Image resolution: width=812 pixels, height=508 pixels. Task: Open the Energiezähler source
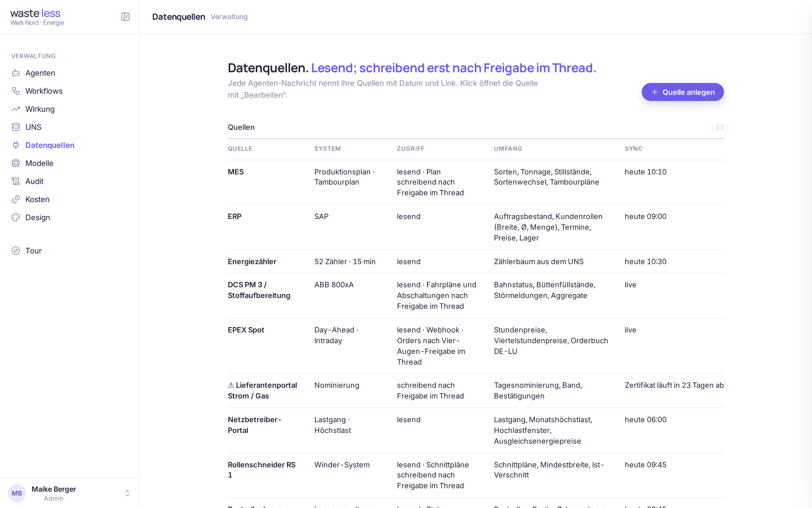(476, 261)
